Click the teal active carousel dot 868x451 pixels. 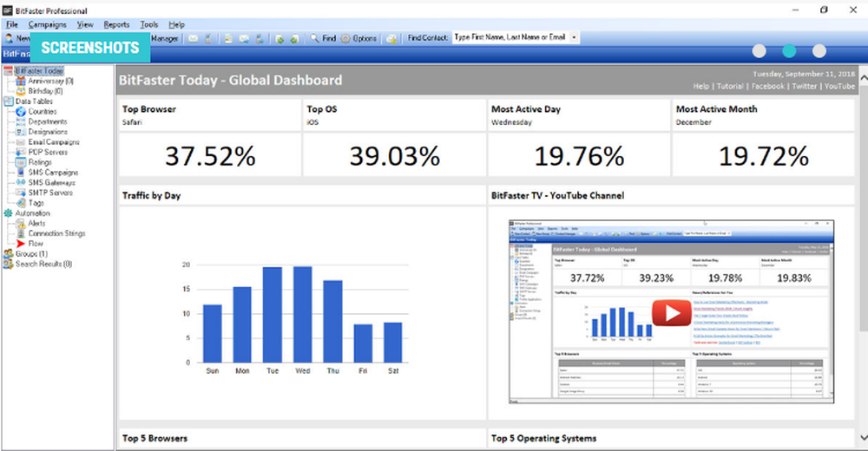point(789,51)
